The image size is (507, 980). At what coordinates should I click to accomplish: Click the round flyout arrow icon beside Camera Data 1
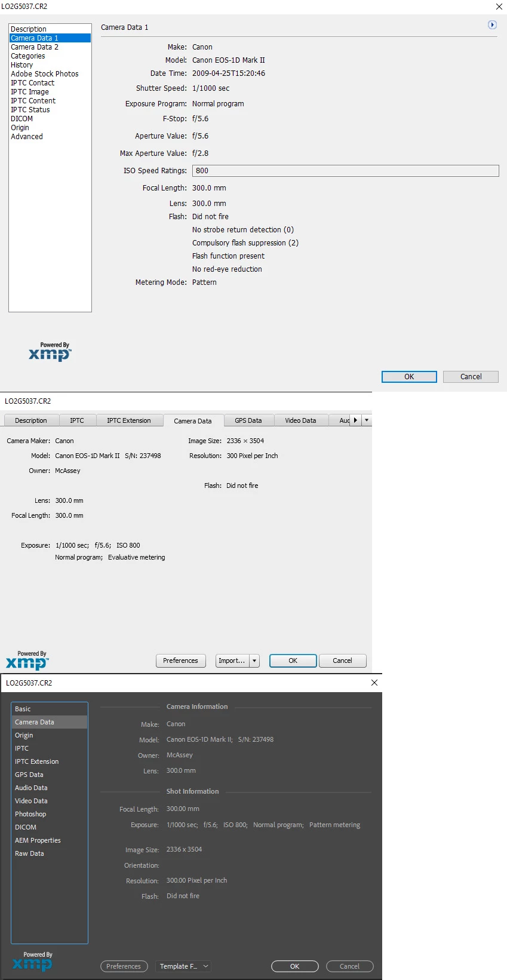(492, 25)
